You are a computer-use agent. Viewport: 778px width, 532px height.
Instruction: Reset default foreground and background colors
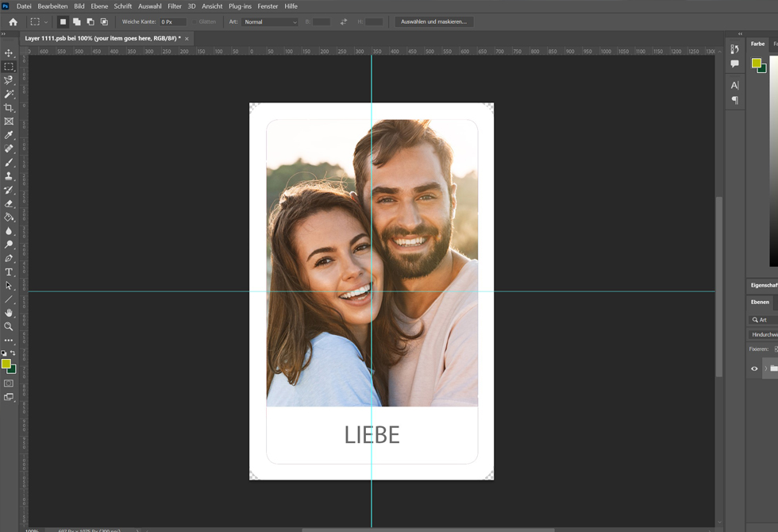pos(4,353)
